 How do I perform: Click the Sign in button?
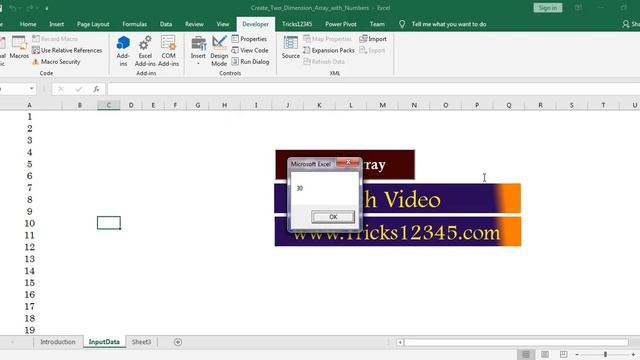548,8
